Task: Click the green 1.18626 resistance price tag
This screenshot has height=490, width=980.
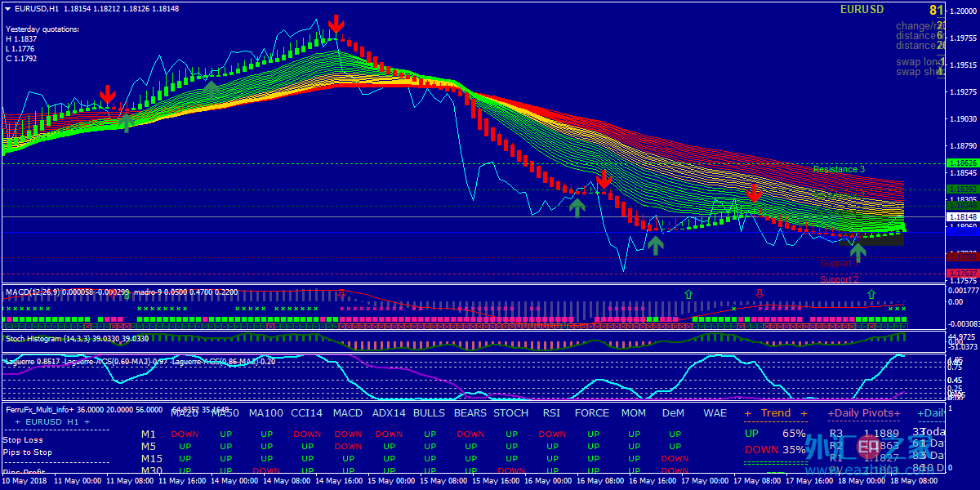Action: click(962, 163)
